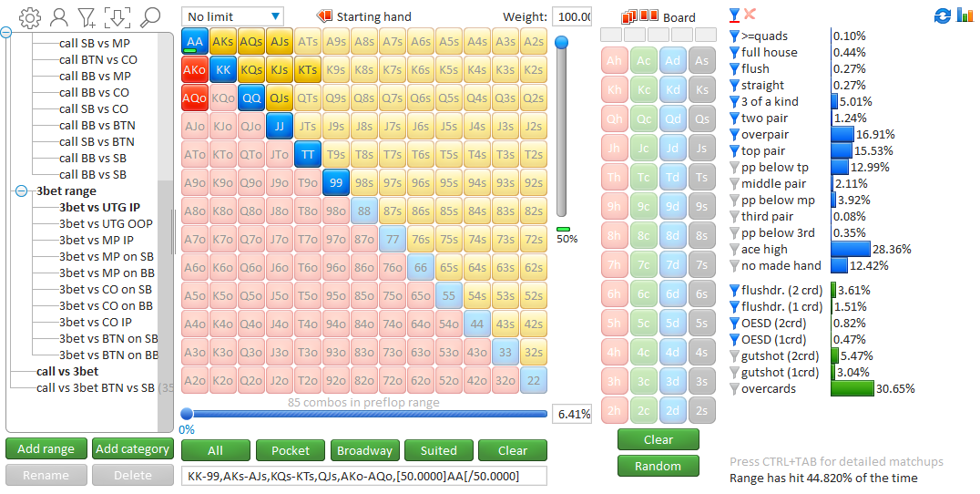Click the Add category button
The width and height of the screenshot is (980, 494).
132,449
